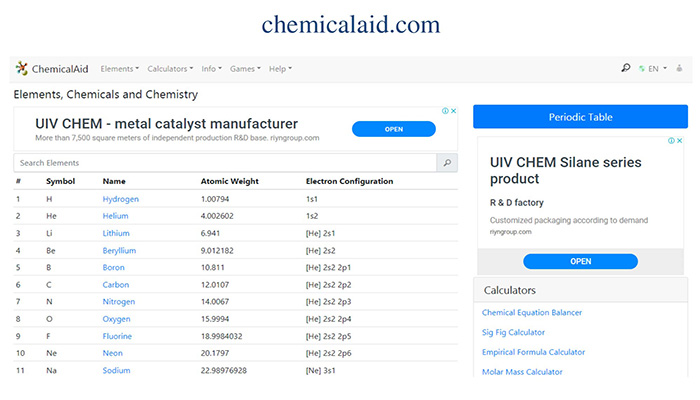The image size is (700, 400).
Task: Open the Info menu
Action: click(211, 69)
